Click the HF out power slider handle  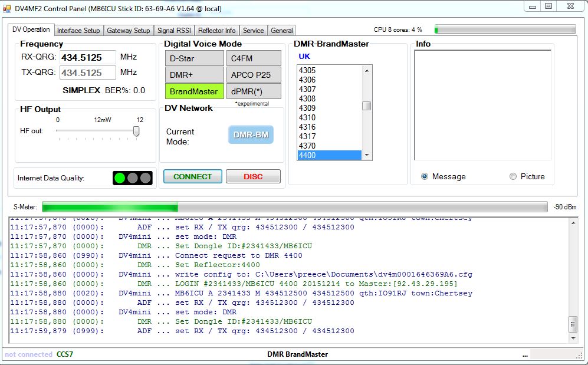pos(136,131)
